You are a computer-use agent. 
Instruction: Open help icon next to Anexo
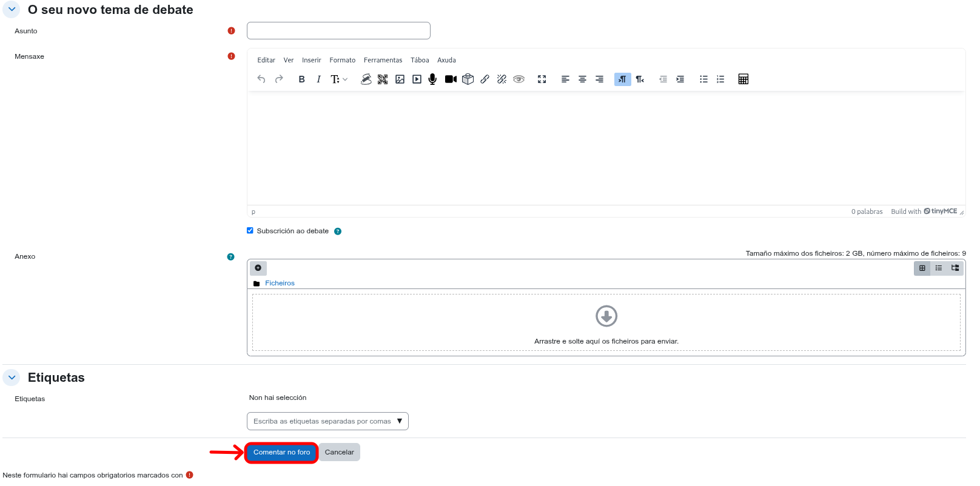230,257
